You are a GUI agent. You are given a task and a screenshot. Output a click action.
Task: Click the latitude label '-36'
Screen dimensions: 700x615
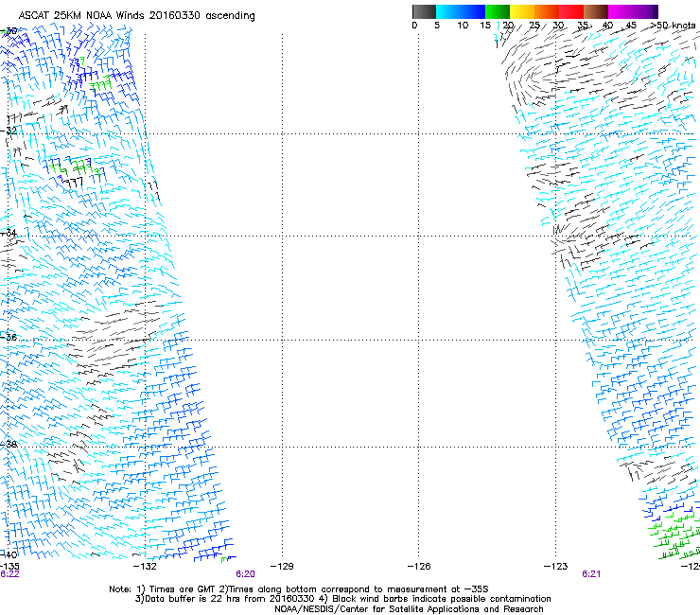click(9, 337)
